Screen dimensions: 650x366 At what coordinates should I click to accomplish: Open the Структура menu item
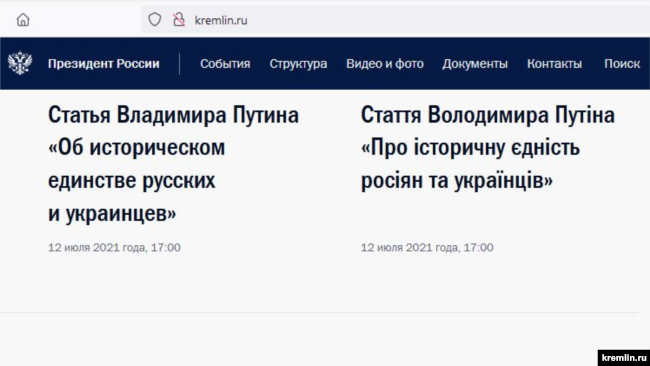(x=298, y=63)
